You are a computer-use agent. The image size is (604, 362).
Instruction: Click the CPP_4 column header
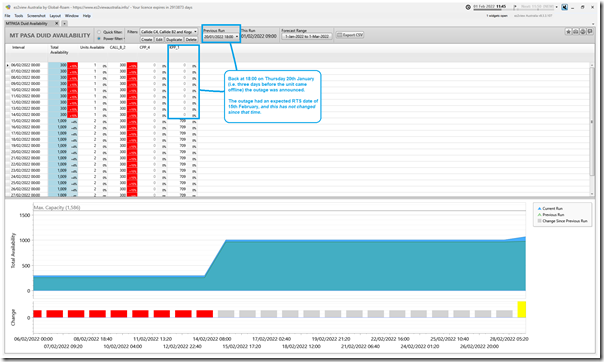click(145, 47)
